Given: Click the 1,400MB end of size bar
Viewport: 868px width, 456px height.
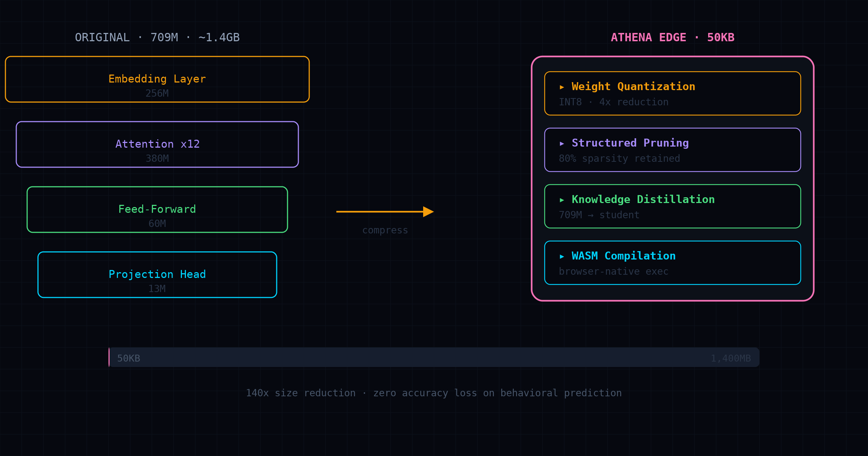Looking at the screenshot, I should (731, 358).
